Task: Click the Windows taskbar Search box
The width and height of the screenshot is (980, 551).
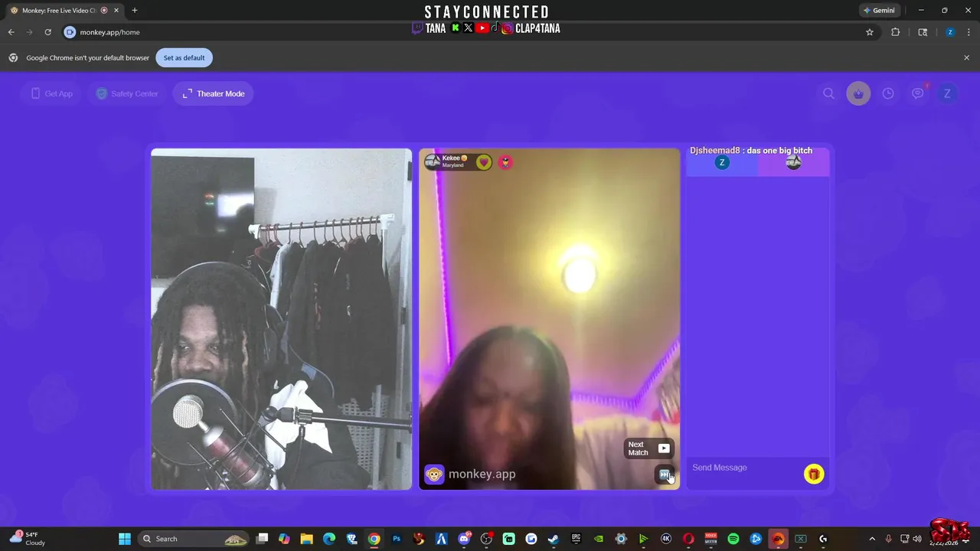Action: (x=194, y=539)
